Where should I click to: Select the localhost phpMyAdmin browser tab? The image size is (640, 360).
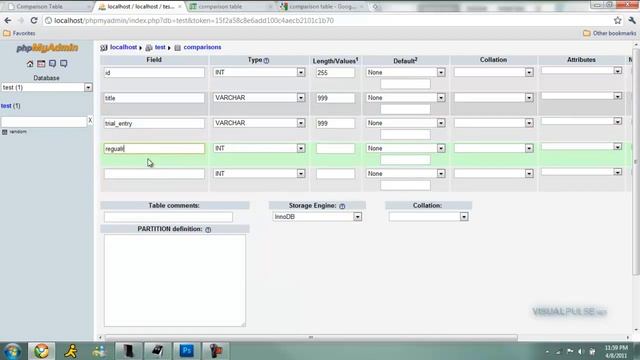coord(139,7)
